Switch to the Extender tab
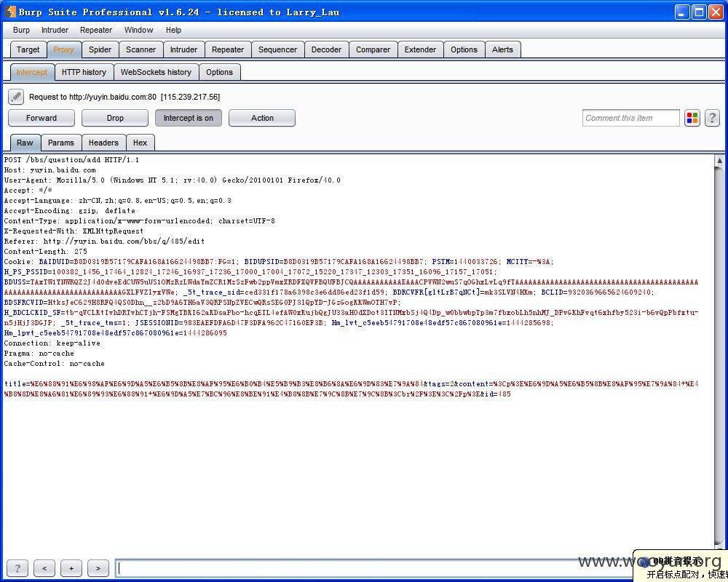The height and width of the screenshot is (582, 728). 420,49
